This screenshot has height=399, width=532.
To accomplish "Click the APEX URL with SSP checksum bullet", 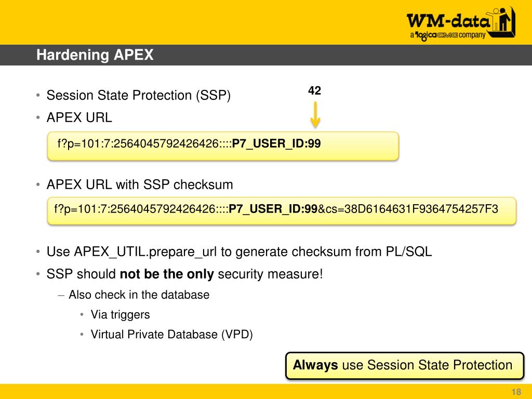I will (x=140, y=184).
